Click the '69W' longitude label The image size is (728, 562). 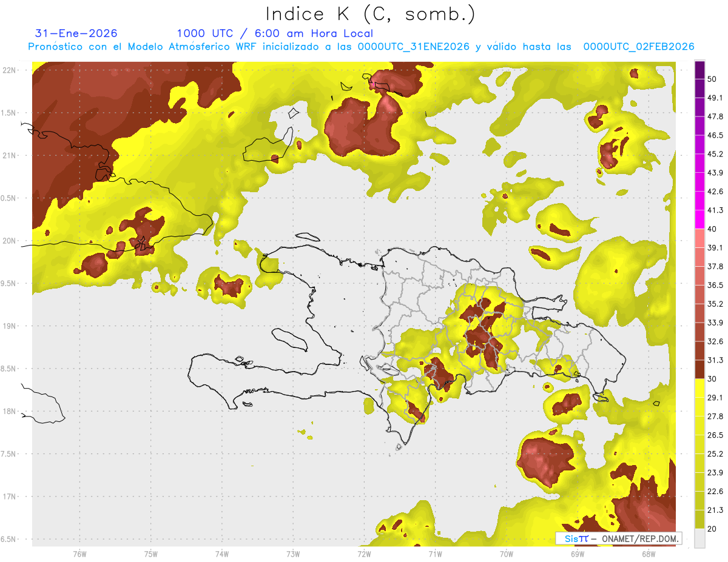point(577,554)
